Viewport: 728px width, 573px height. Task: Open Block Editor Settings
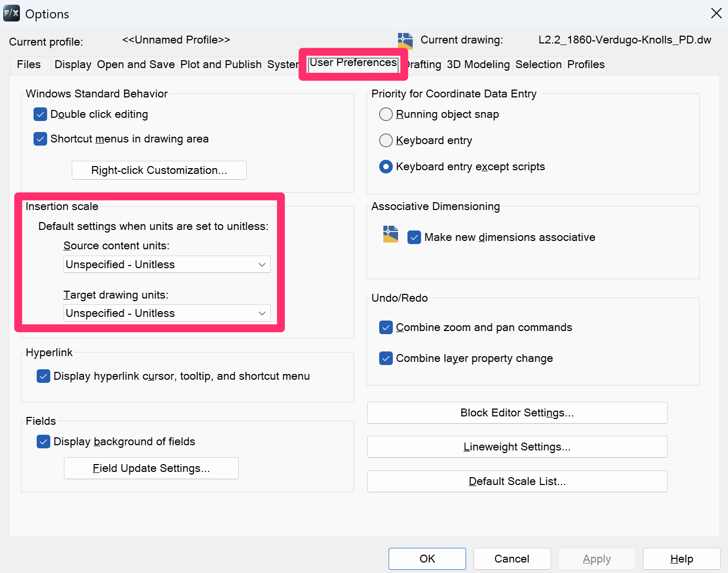pyautogui.click(x=517, y=413)
